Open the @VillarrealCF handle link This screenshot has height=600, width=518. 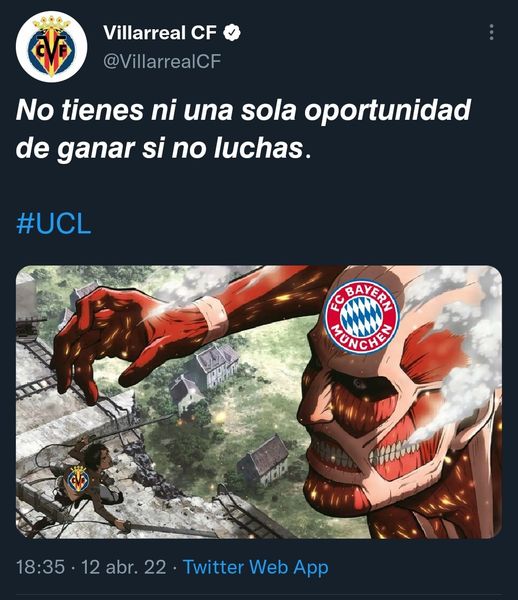coord(162,61)
